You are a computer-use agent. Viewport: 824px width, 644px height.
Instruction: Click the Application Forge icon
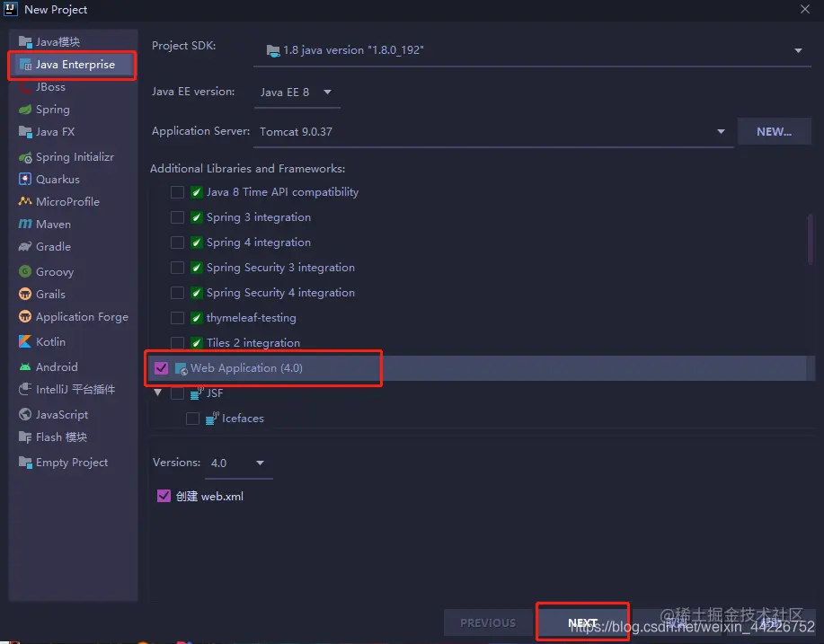tap(25, 316)
